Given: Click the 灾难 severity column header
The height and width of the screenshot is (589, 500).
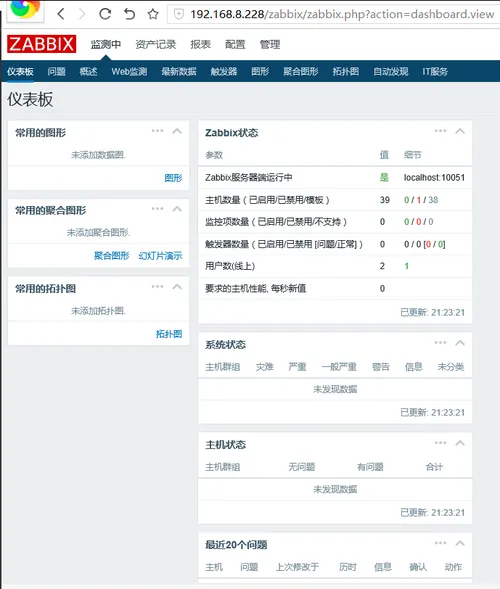Looking at the screenshot, I should 264,367.
